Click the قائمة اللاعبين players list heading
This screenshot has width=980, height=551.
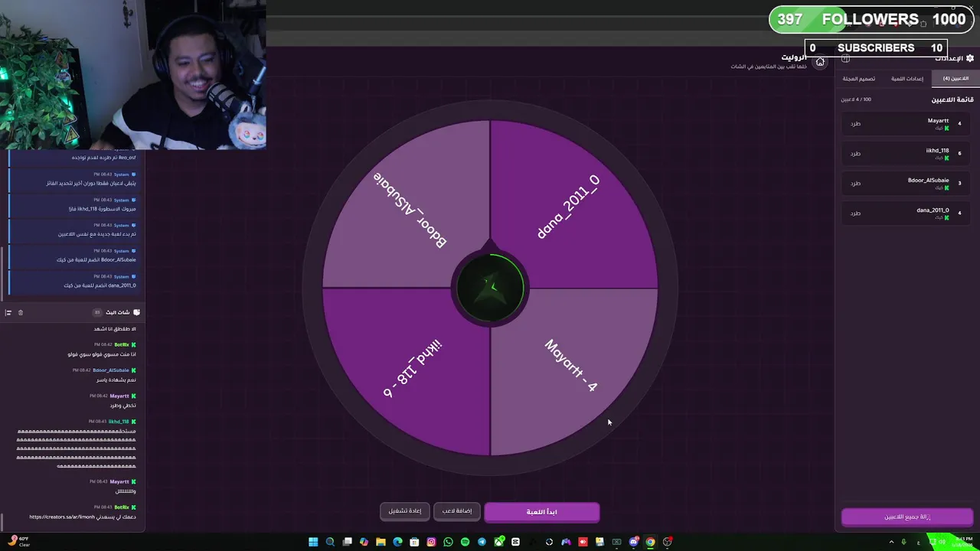[x=952, y=99]
